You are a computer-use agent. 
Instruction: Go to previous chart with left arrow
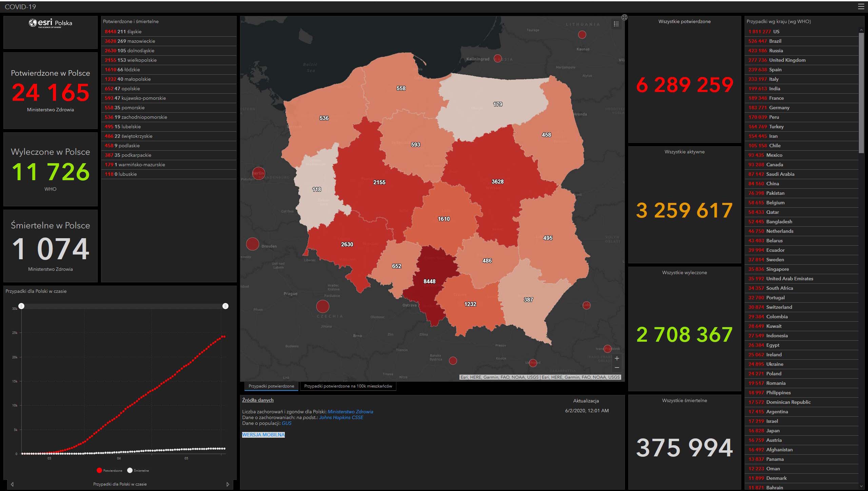(x=12, y=484)
